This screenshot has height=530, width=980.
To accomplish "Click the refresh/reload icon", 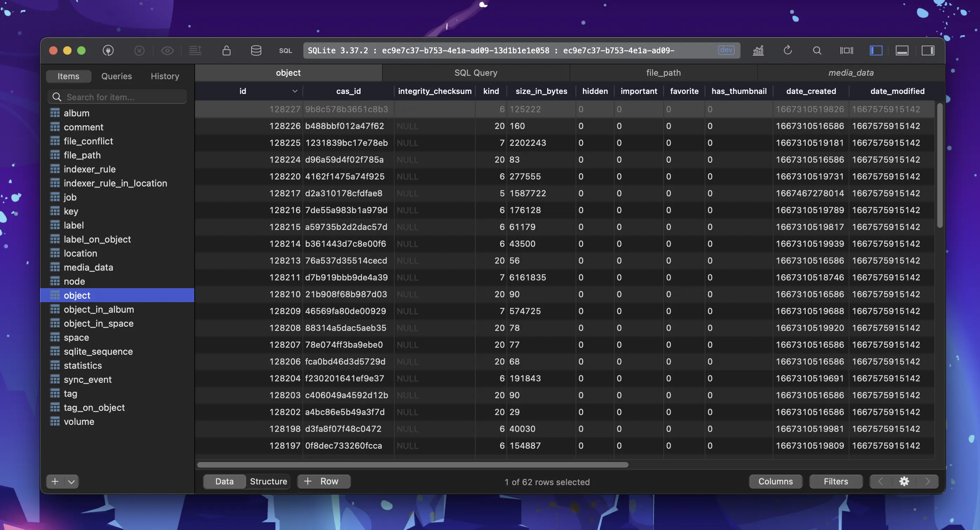I will tap(787, 50).
